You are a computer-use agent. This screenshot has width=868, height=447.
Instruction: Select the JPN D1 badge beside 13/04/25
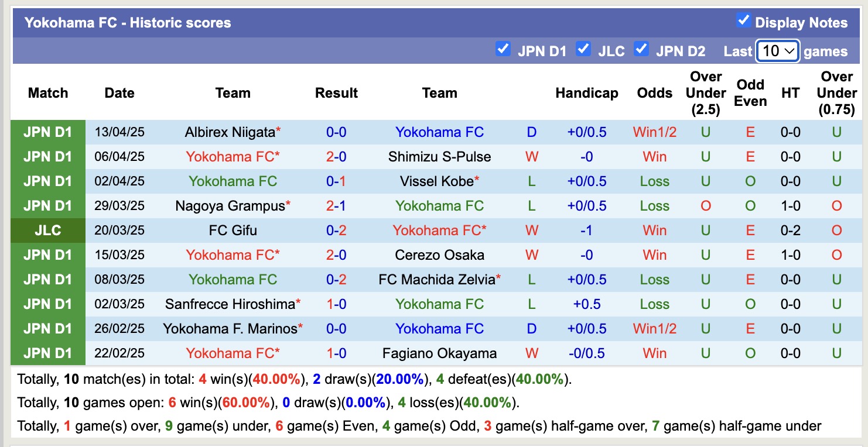(x=47, y=132)
